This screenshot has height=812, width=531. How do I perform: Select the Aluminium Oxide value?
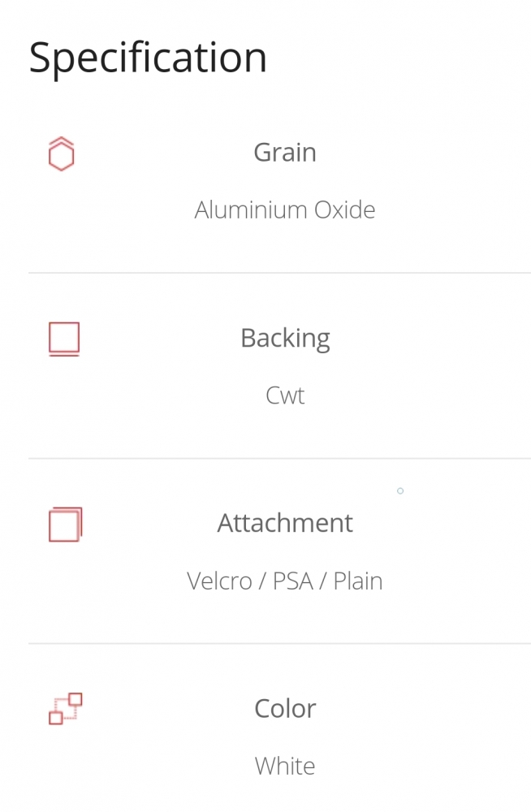[x=285, y=209]
